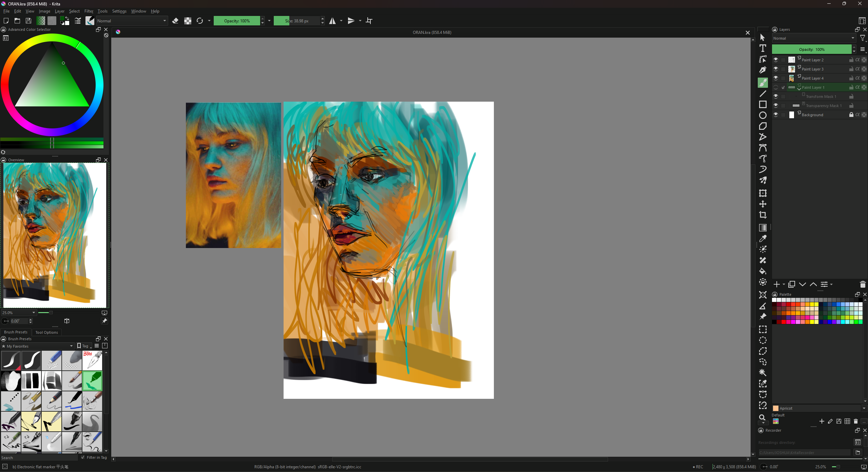Open the Settings menu
Screen dimensions: 868x472
(x=119, y=11)
